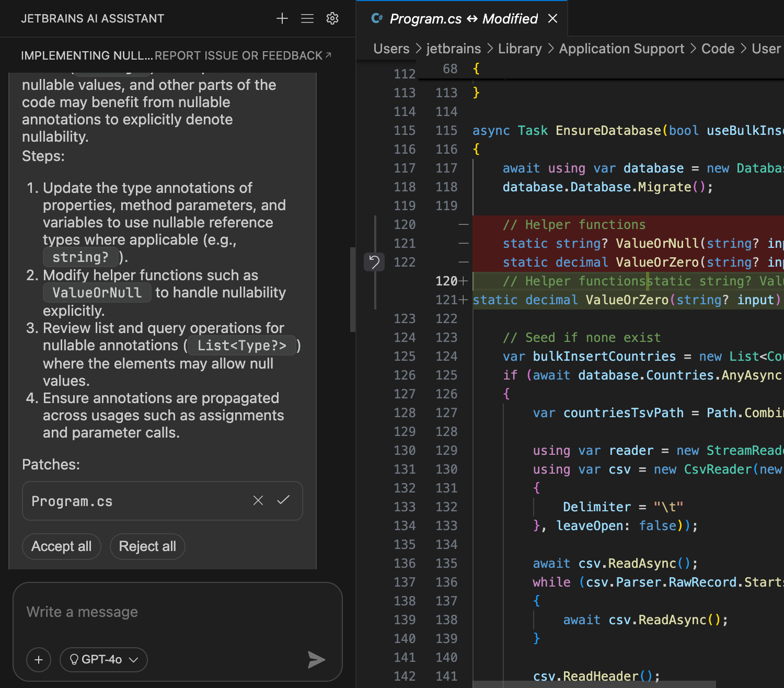Accept the Program.cs patch with the checkmark

[x=283, y=500]
